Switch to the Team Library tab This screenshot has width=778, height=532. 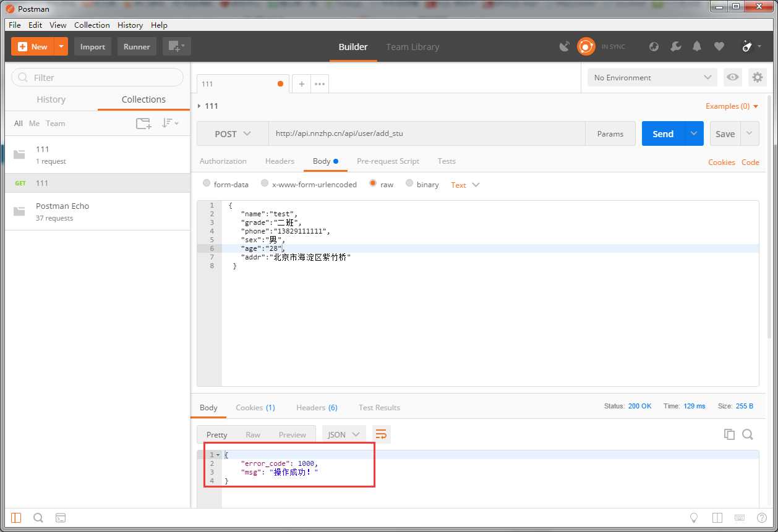pyautogui.click(x=413, y=47)
